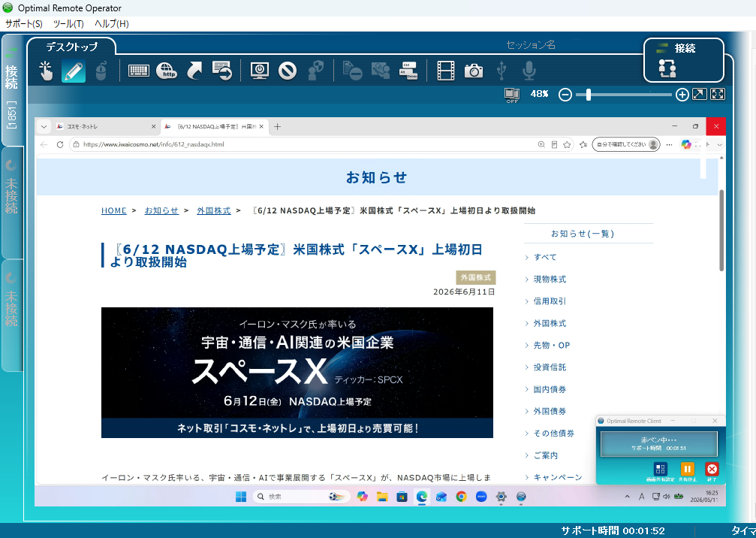Screen dimensions: 756x538
Task: Open the サポート(S) menu
Action: [x=23, y=23]
